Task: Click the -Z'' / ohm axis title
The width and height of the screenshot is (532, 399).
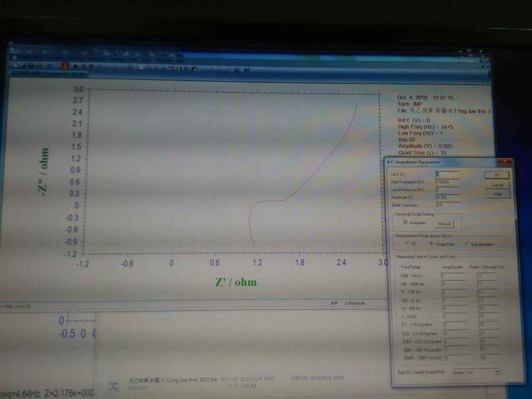Action: click(x=44, y=172)
